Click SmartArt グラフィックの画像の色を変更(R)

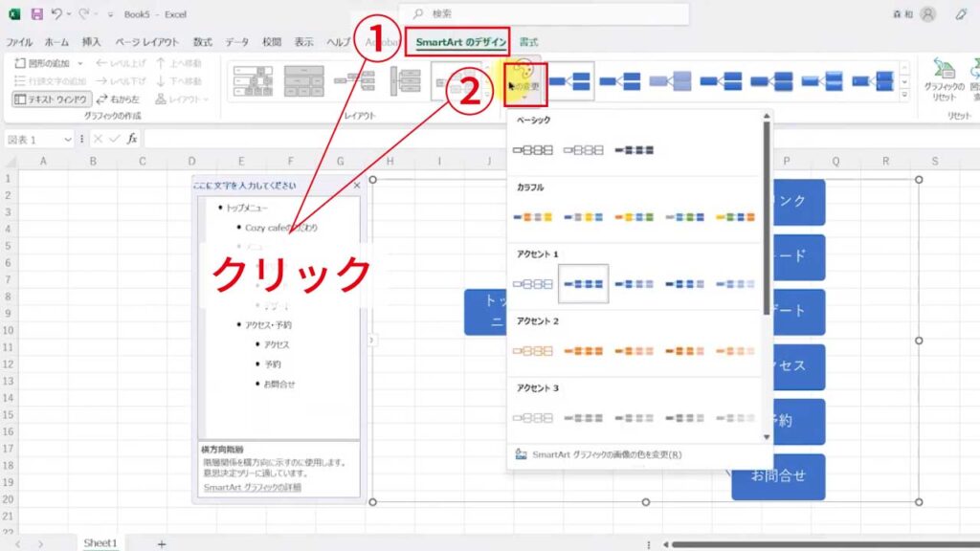pos(607,454)
